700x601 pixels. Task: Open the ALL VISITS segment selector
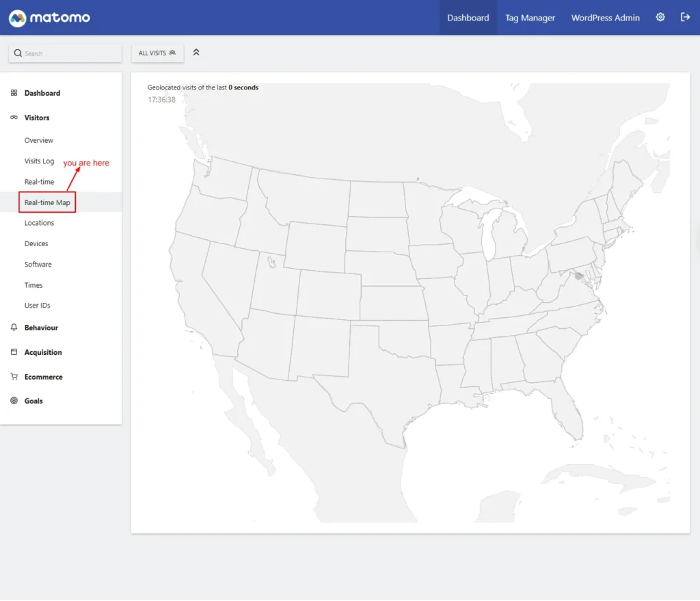[x=157, y=53]
